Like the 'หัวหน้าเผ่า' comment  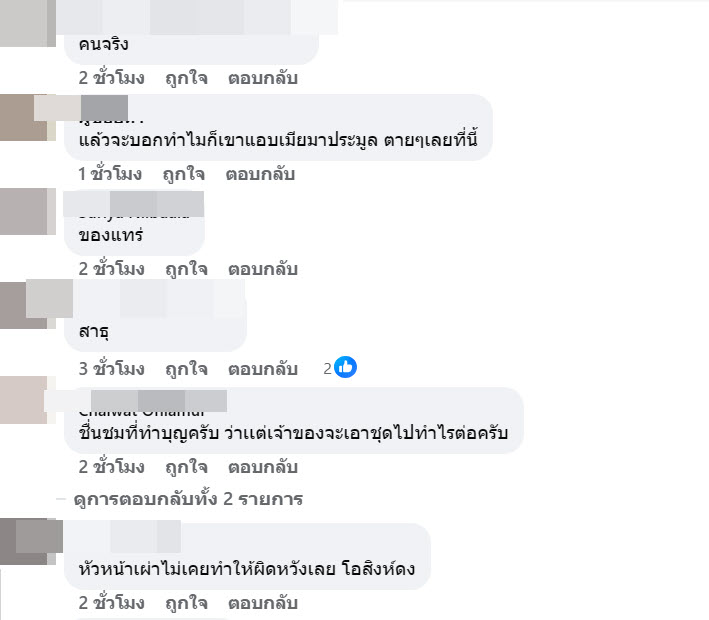tap(186, 603)
